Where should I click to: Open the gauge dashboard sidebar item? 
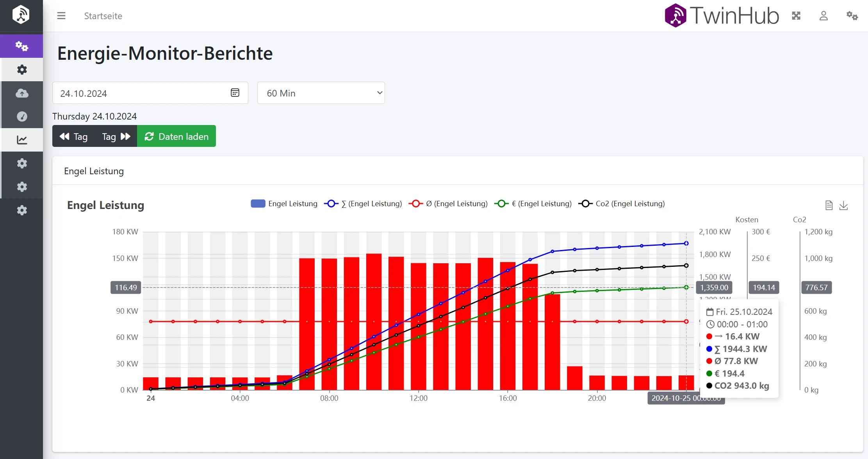click(22, 116)
